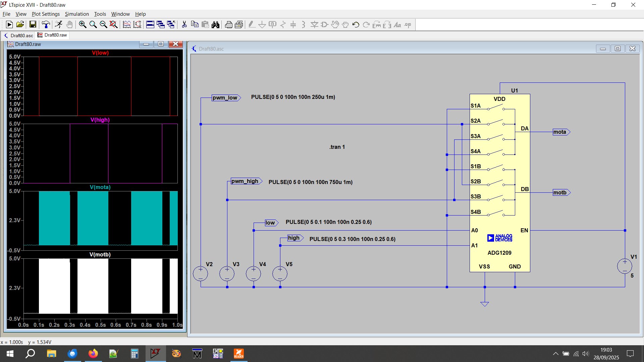Screen dimensions: 644x362
Task: Click Zoom to fit crossed magnifier
Action: pyautogui.click(x=114, y=24)
